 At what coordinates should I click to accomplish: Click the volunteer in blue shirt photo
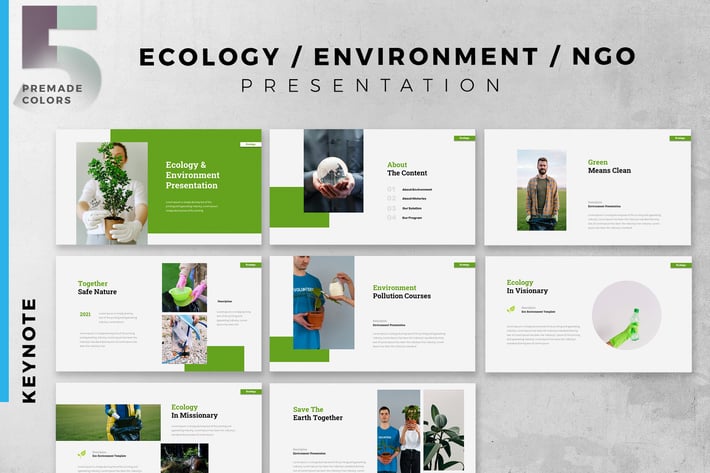point(324,302)
